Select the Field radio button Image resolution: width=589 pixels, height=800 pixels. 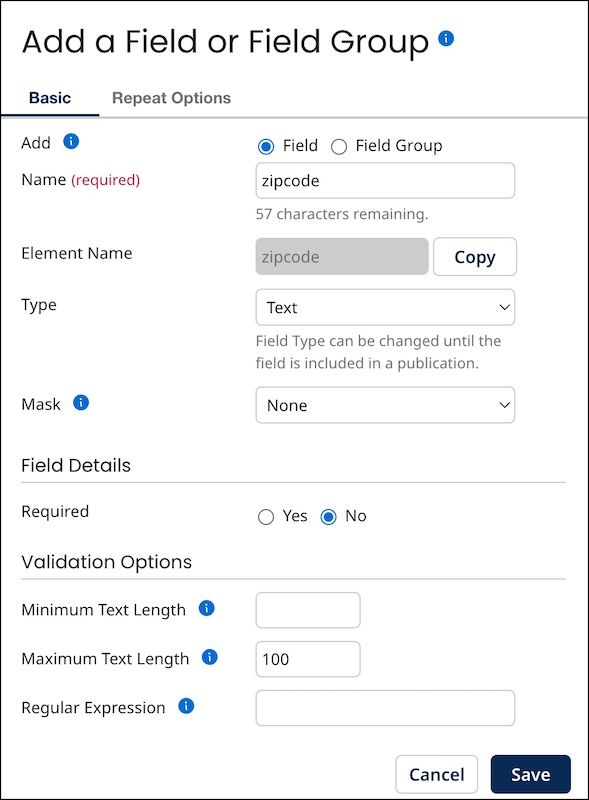266,145
